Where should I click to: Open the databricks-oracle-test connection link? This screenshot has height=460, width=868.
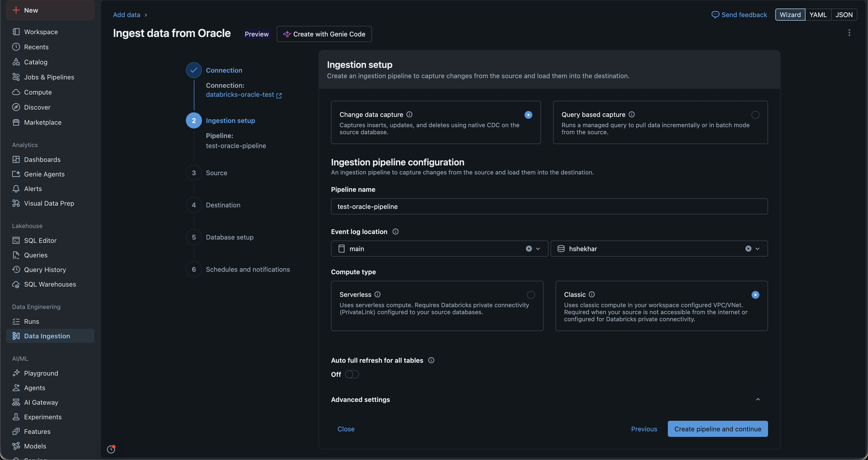(244, 95)
